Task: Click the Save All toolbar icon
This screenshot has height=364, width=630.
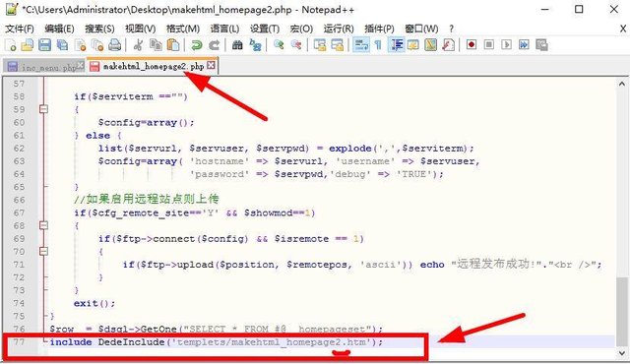Action: pos(62,45)
